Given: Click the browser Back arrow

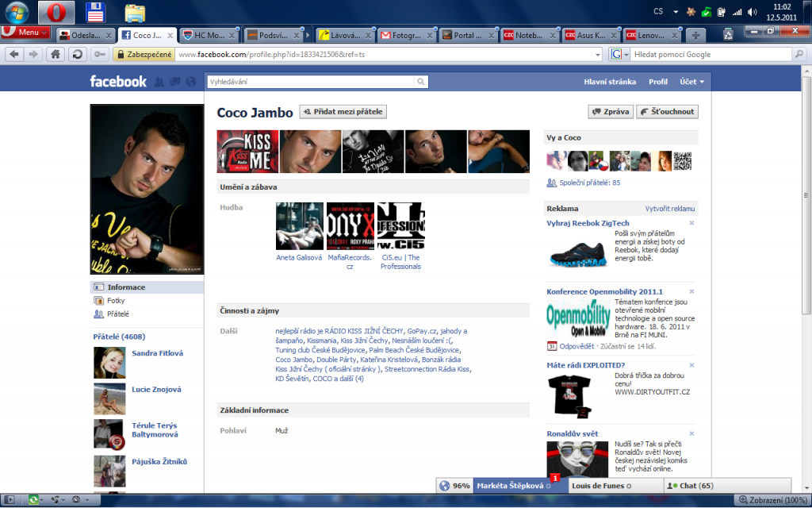Looking at the screenshot, I should tap(14, 54).
